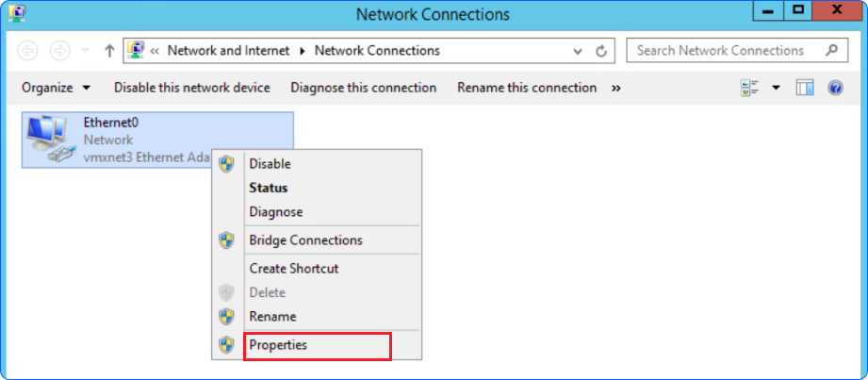Open recent locations dropdown arrow
The width and height of the screenshot is (868, 380).
pyautogui.click(x=85, y=51)
